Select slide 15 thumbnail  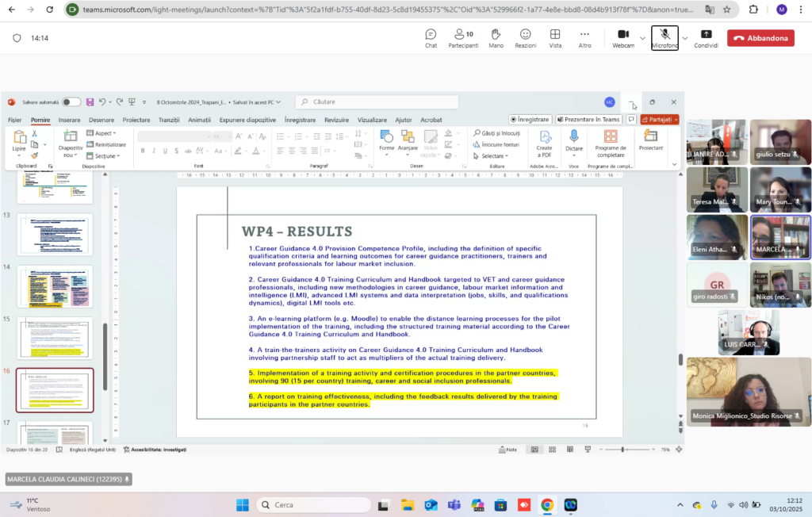click(55, 339)
